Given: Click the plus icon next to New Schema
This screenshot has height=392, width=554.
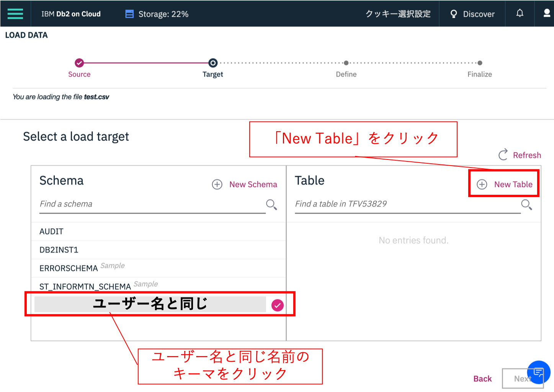Looking at the screenshot, I should pyautogui.click(x=217, y=184).
